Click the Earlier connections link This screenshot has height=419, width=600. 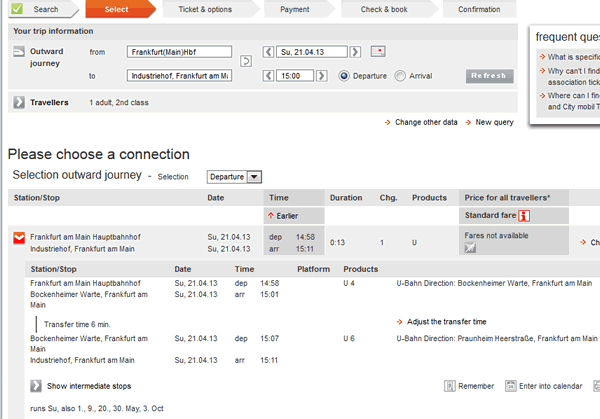(283, 215)
